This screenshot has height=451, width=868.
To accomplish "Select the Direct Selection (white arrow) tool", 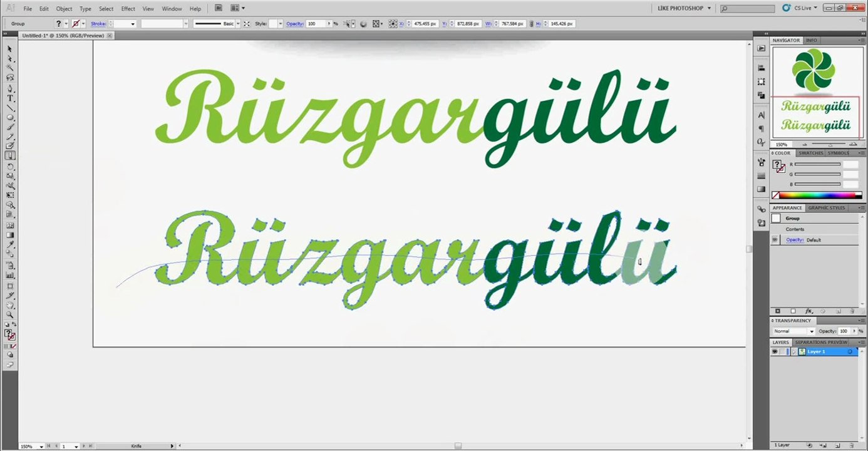I will (x=9, y=58).
